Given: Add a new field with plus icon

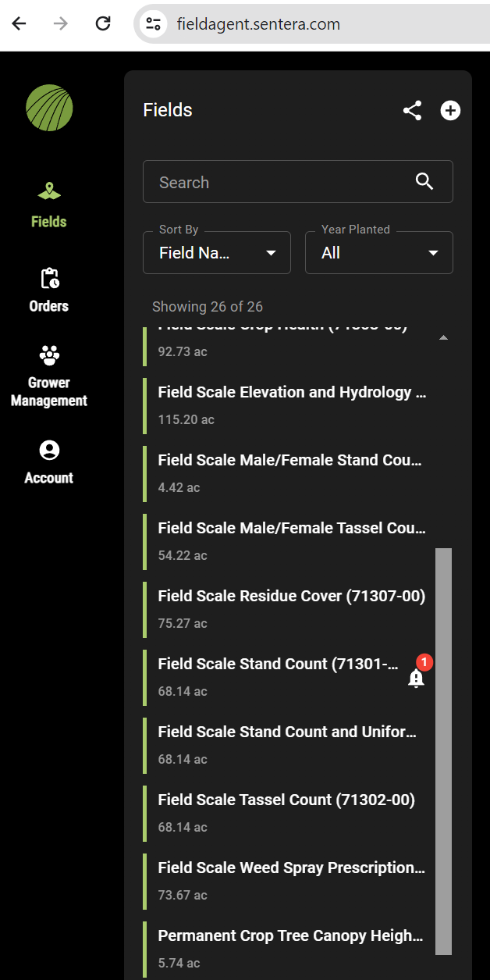Looking at the screenshot, I should point(450,111).
